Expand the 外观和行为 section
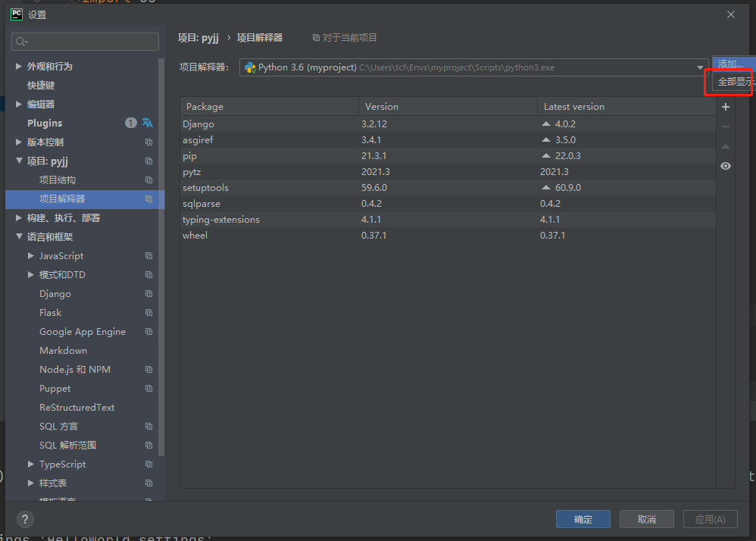 (17, 66)
